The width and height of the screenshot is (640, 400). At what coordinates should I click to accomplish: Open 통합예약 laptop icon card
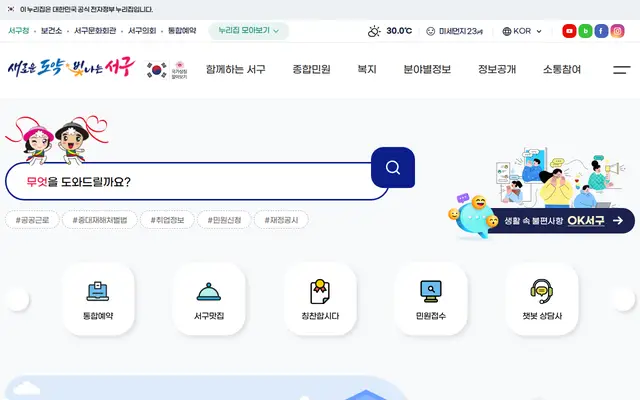98,299
